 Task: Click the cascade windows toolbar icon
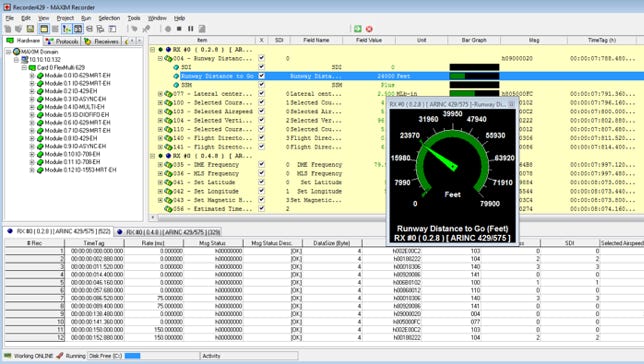tap(100, 29)
